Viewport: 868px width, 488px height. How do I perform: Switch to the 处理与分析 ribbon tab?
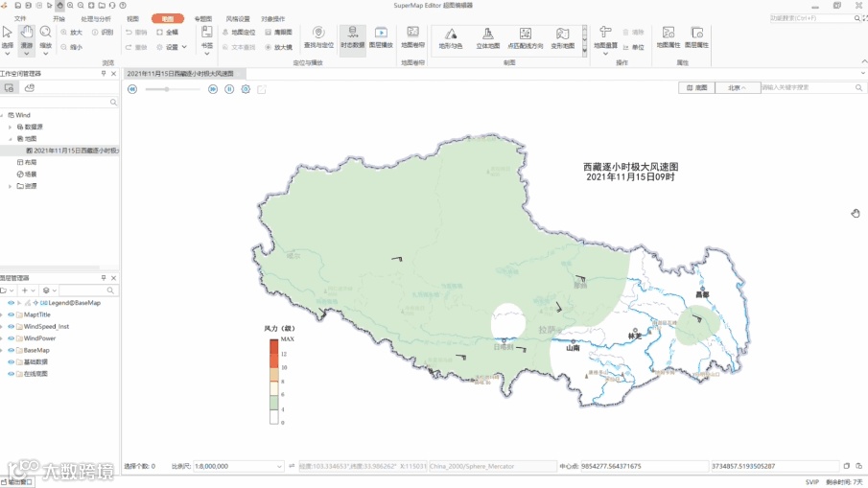coord(96,19)
